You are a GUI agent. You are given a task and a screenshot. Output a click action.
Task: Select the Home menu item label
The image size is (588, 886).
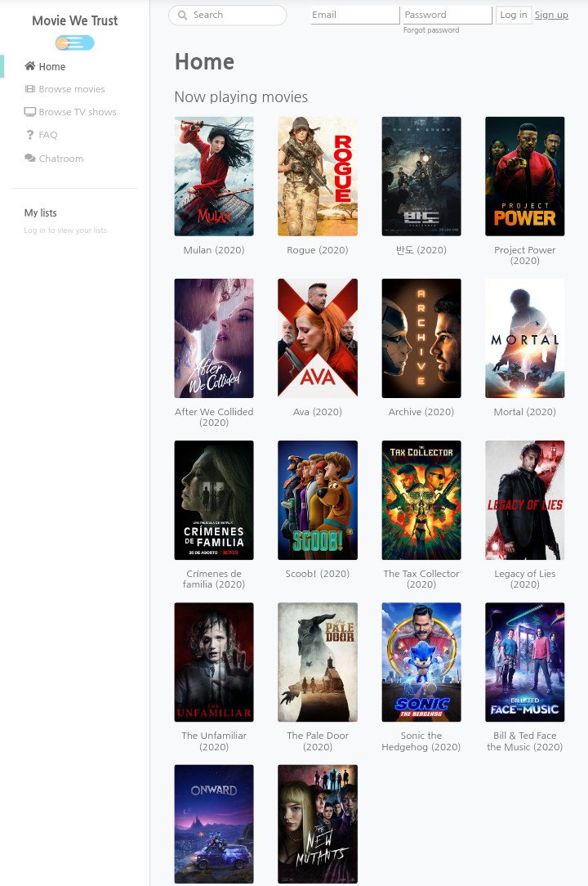[x=52, y=67]
